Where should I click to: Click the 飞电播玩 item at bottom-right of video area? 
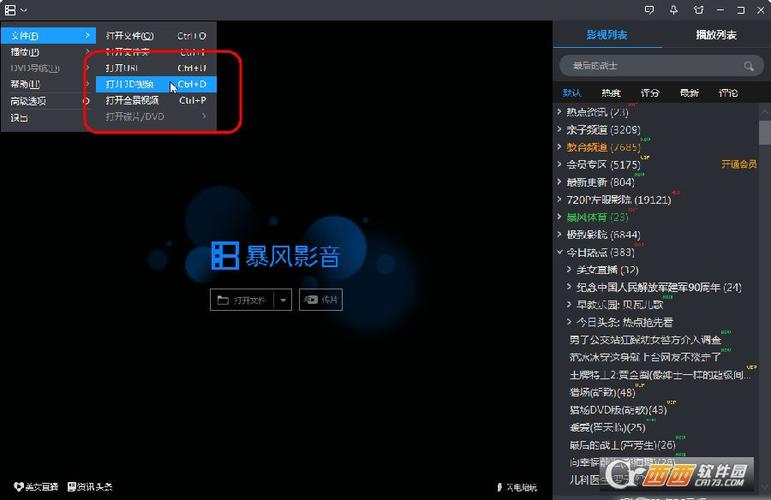coord(517,487)
